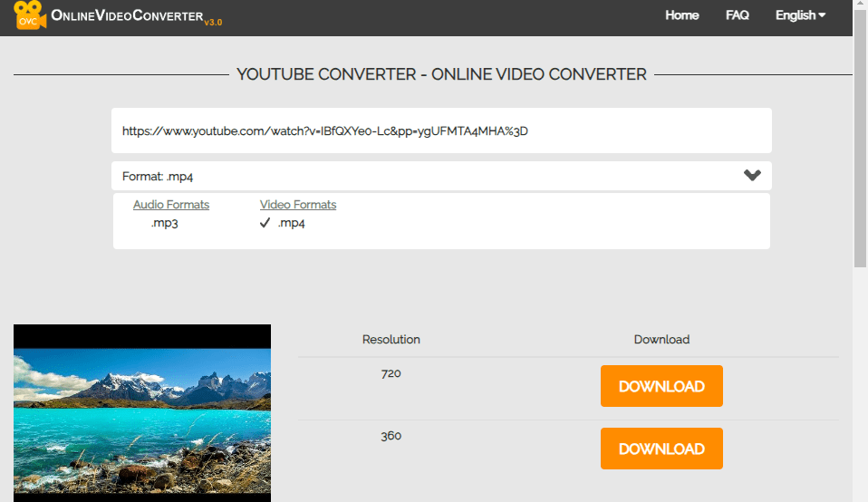Click the YouTube URL input field
Image resolution: width=868 pixels, height=502 pixels.
(441, 130)
